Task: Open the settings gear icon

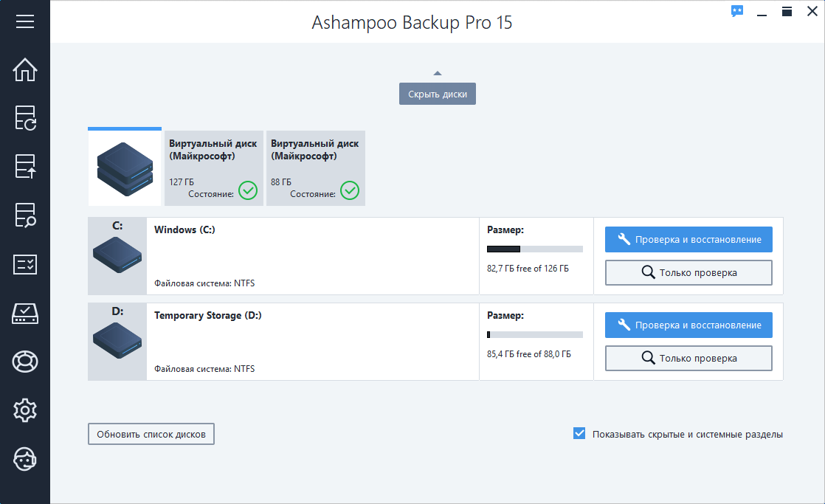Action: pyautogui.click(x=25, y=410)
